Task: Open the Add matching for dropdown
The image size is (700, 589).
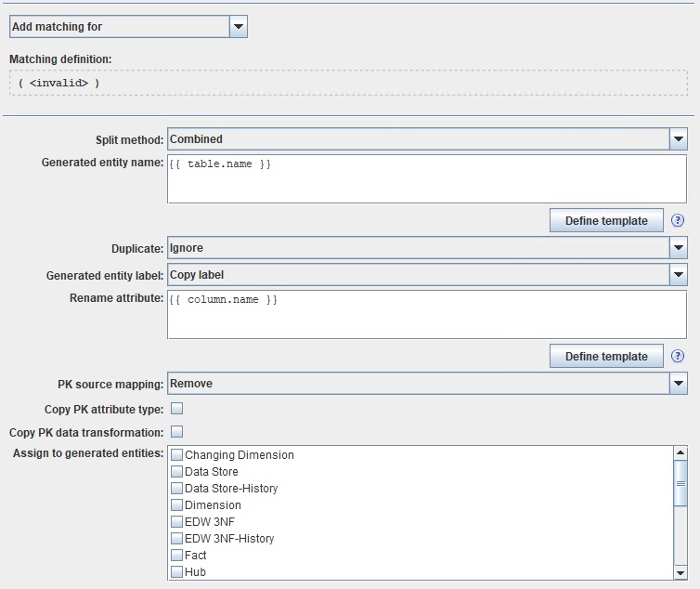Action: tap(239, 27)
